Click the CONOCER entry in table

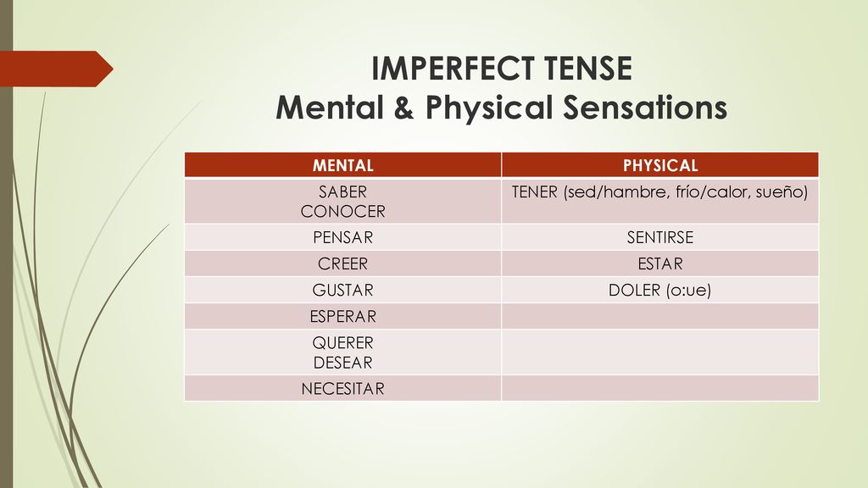click(x=342, y=211)
